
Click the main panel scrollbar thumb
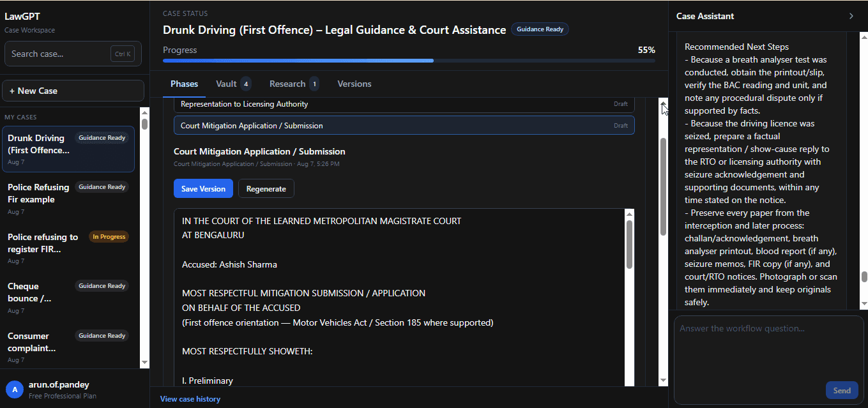pyautogui.click(x=663, y=186)
